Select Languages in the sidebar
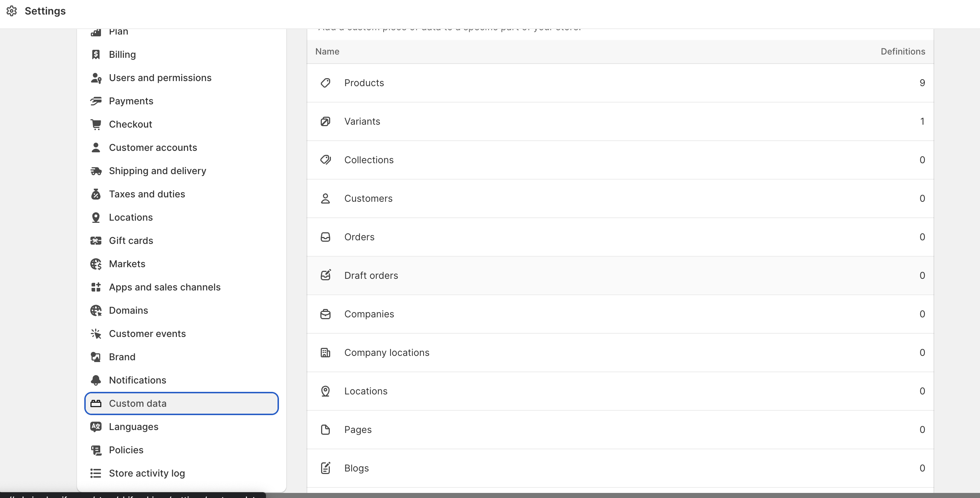Image resolution: width=980 pixels, height=498 pixels. [x=134, y=427]
